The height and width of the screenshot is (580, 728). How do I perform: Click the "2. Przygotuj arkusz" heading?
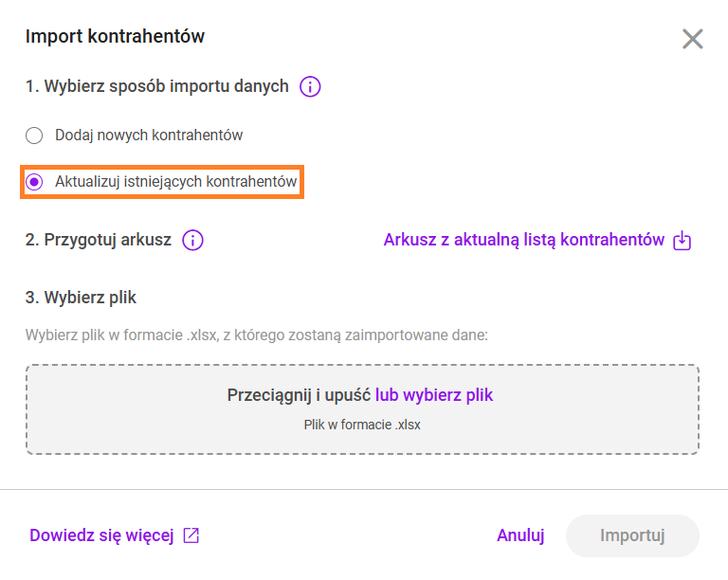99,240
